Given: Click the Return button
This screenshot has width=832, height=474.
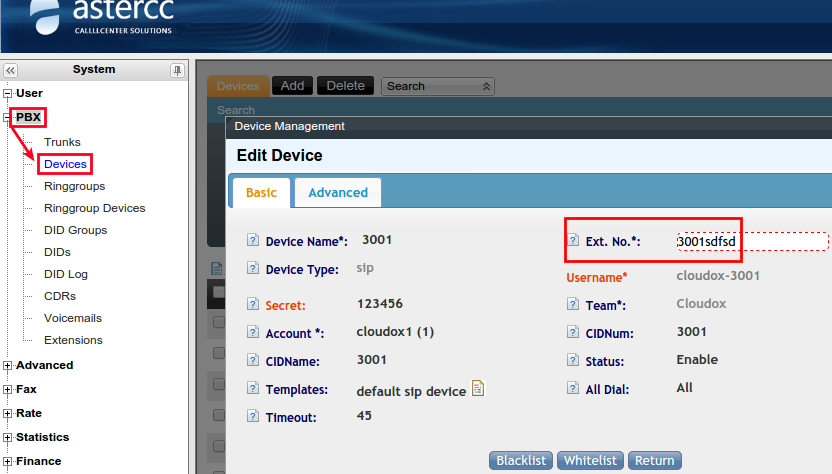Looking at the screenshot, I should click(x=654, y=460).
